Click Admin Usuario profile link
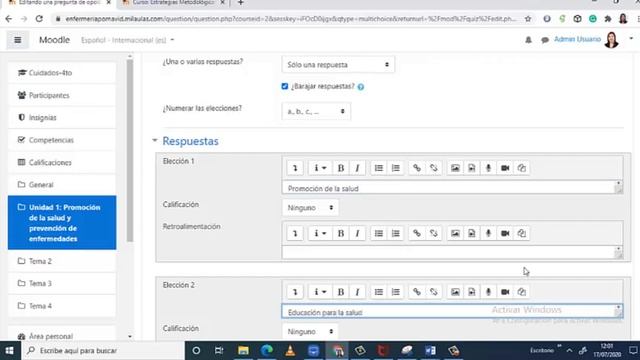640x360 pixels. coord(577,39)
